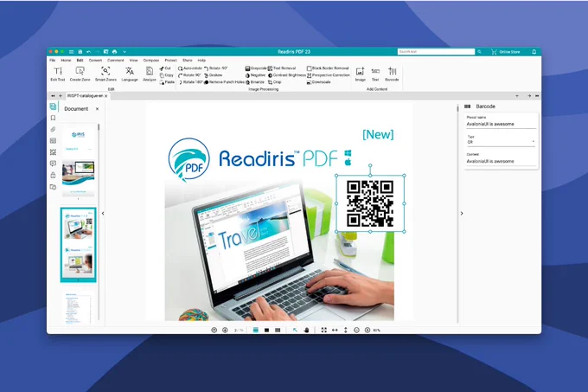The image size is (588, 392).
Task: Click the Create Zone tool
Action: pyautogui.click(x=80, y=74)
